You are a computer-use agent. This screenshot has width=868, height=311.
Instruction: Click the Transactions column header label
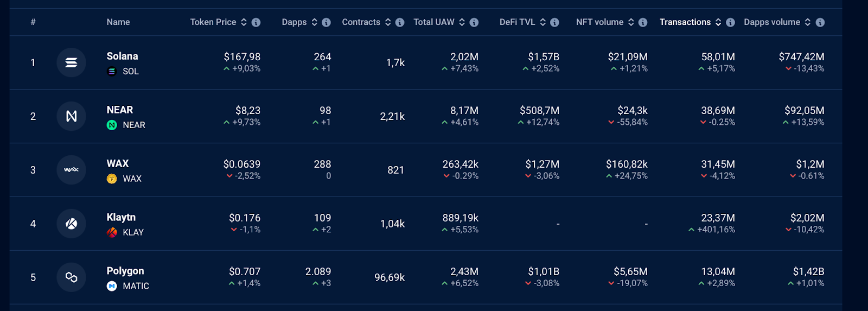pos(685,22)
